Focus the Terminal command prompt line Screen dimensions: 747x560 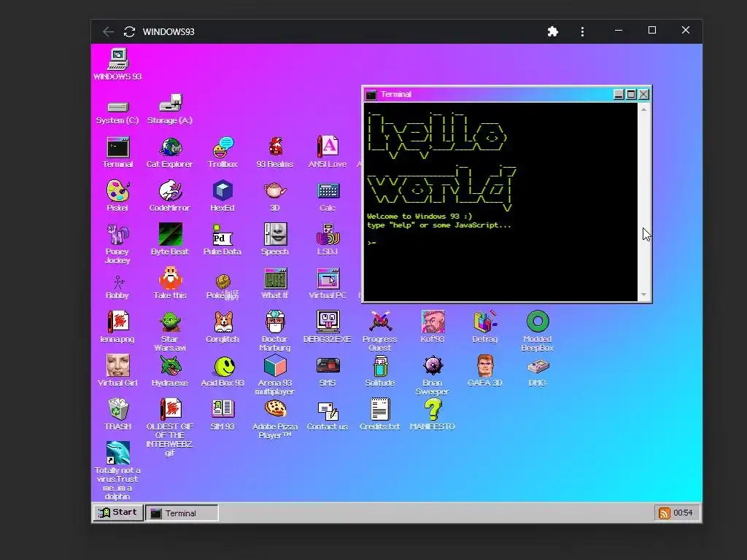[500, 243]
